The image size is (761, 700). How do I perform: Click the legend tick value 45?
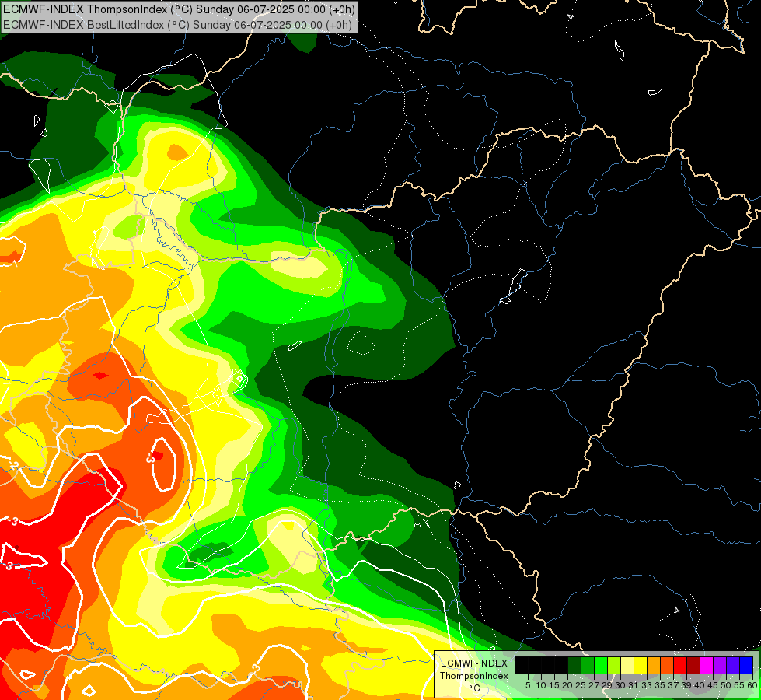(713, 685)
